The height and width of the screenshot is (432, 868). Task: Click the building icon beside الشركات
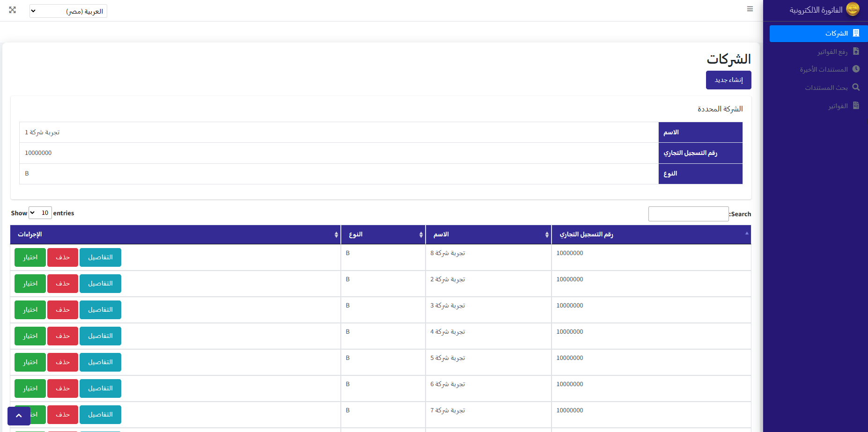point(856,33)
